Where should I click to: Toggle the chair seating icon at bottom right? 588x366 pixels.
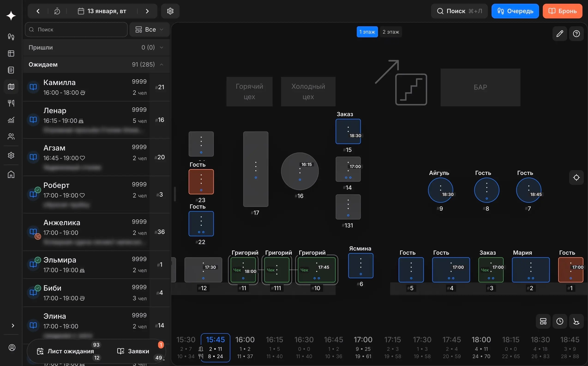[x=576, y=321]
